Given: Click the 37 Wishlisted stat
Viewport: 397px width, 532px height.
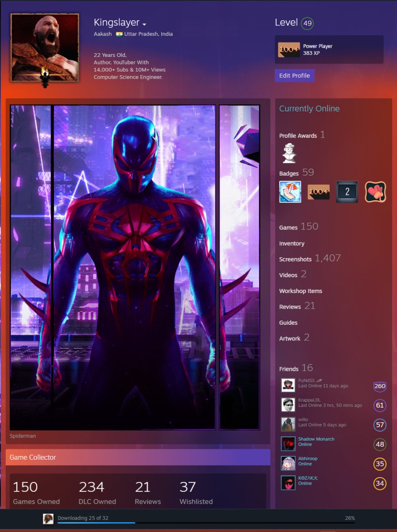Looking at the screenshot, I should click(x=196, y=493).
